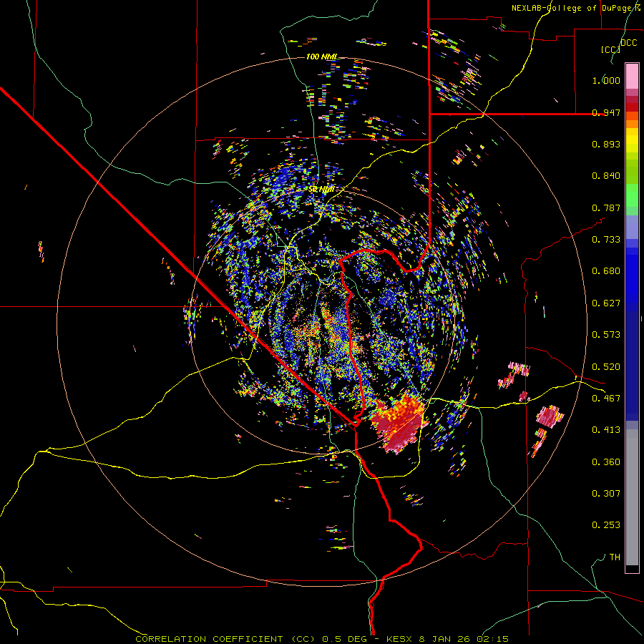644x644 pixels.
Task: Pick the lavender swatch on color bar
Action: pos(632,227)
